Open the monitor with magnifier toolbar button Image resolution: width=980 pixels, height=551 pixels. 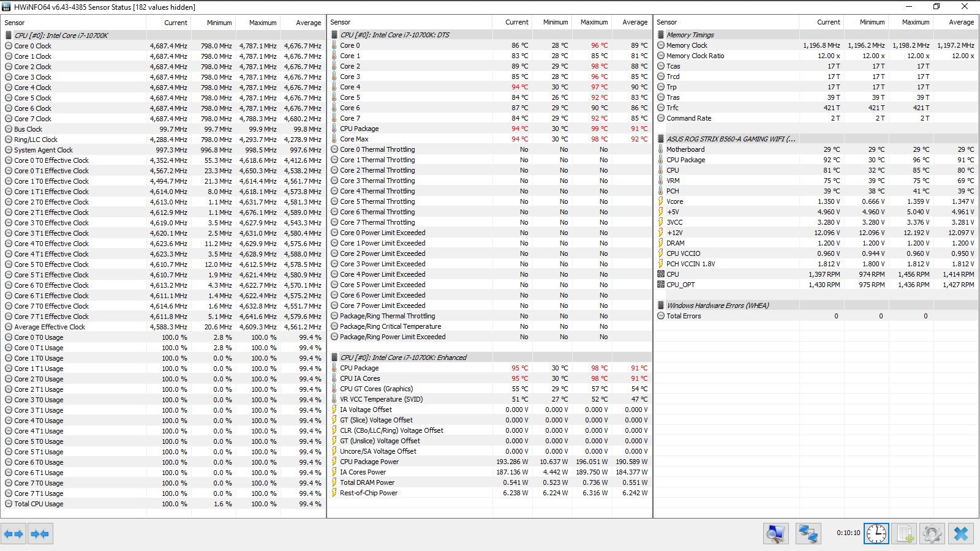coord(776,534)
